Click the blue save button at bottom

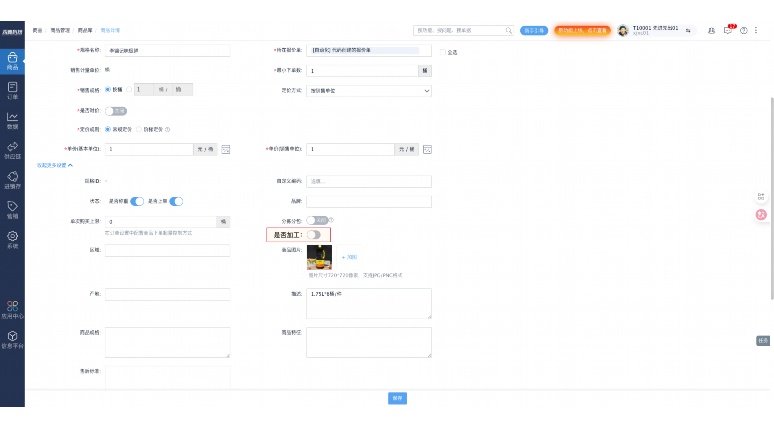click(x=397, y=398)
